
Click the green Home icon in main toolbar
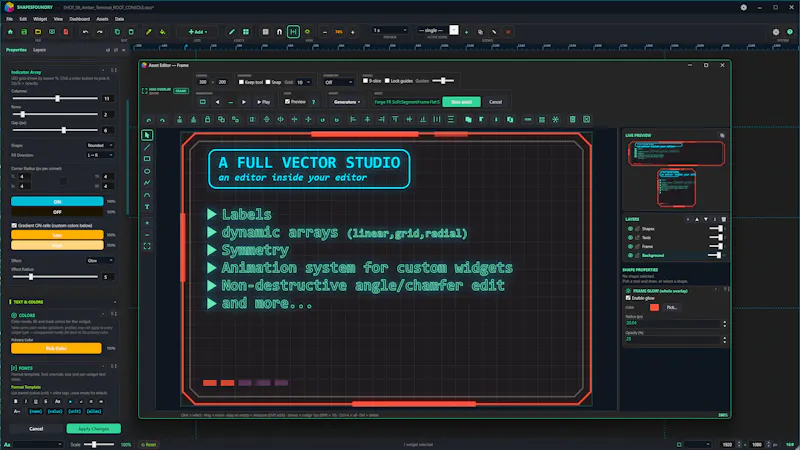coord(10,32)
